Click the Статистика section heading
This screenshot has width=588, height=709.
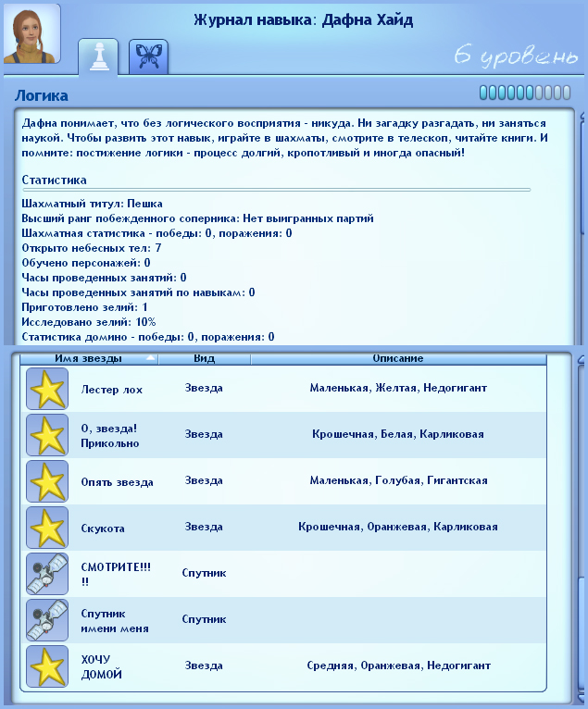[54, 180]
